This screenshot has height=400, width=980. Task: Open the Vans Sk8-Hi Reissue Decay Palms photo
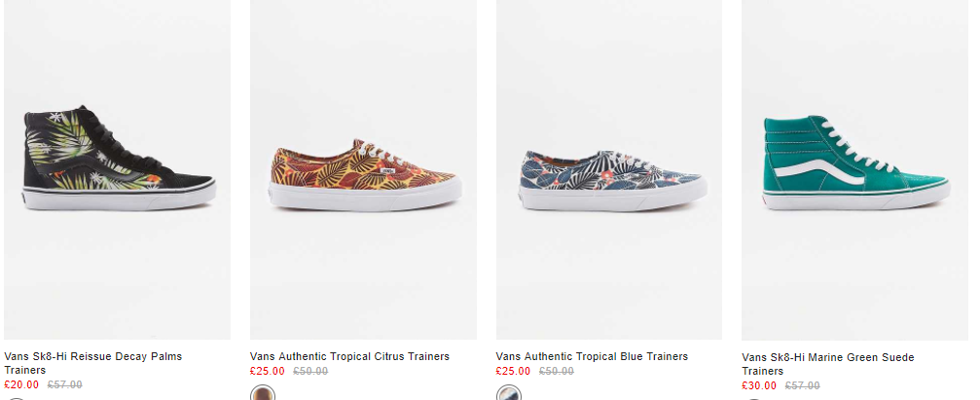click(117, 169)
